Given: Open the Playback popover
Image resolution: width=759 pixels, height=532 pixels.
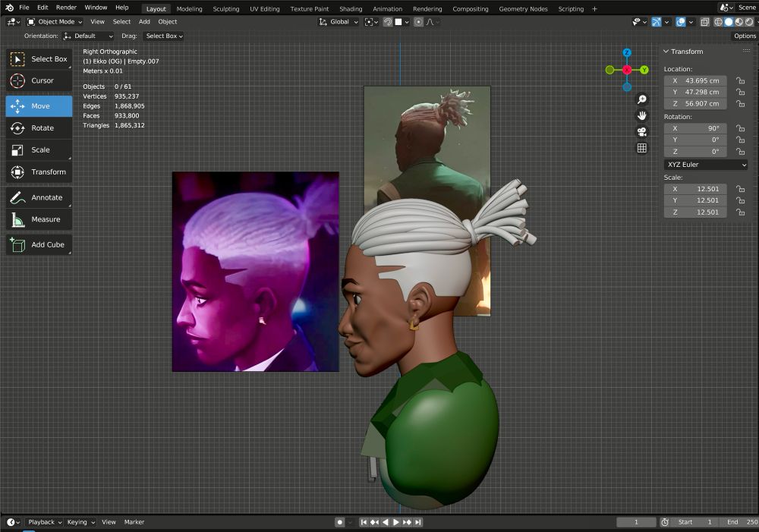Looking at the screenshot, I should [45, 522].
